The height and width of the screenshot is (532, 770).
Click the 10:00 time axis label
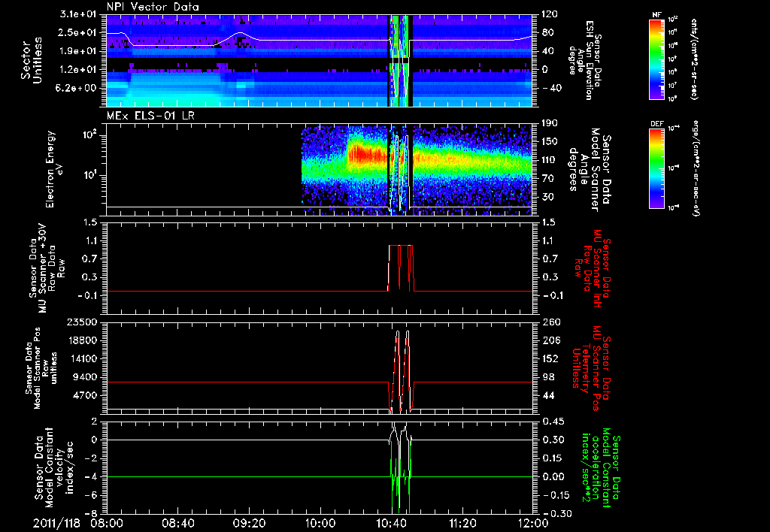320,521
